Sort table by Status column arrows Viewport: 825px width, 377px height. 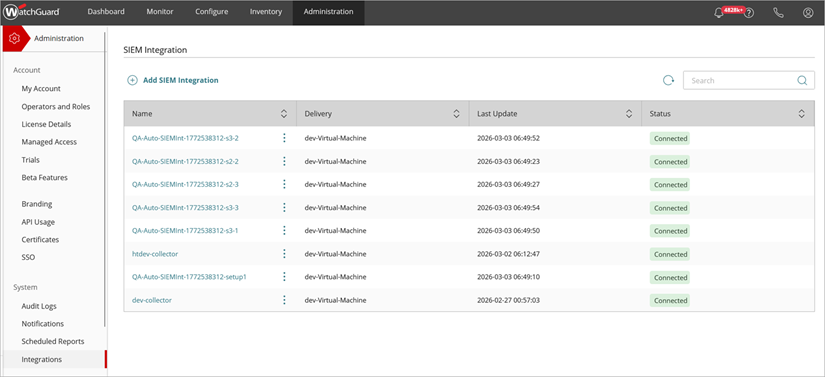point(801,114)
